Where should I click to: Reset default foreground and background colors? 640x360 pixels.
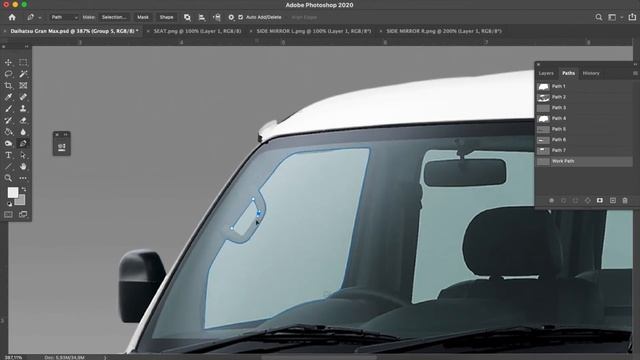(9, 204)
